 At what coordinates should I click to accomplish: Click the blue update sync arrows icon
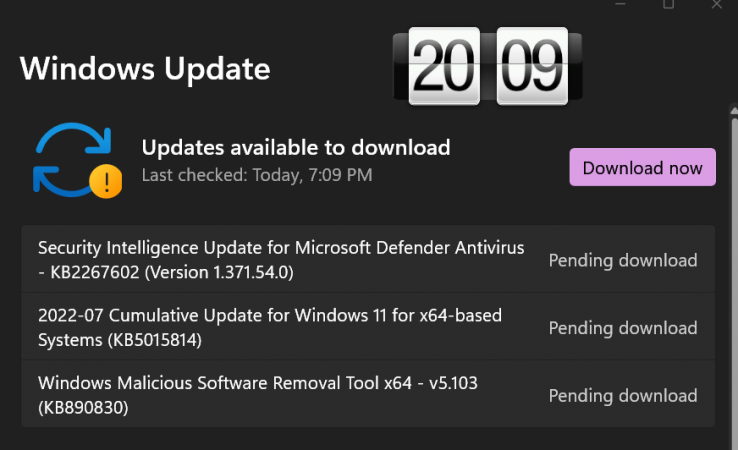coord(74,159)
